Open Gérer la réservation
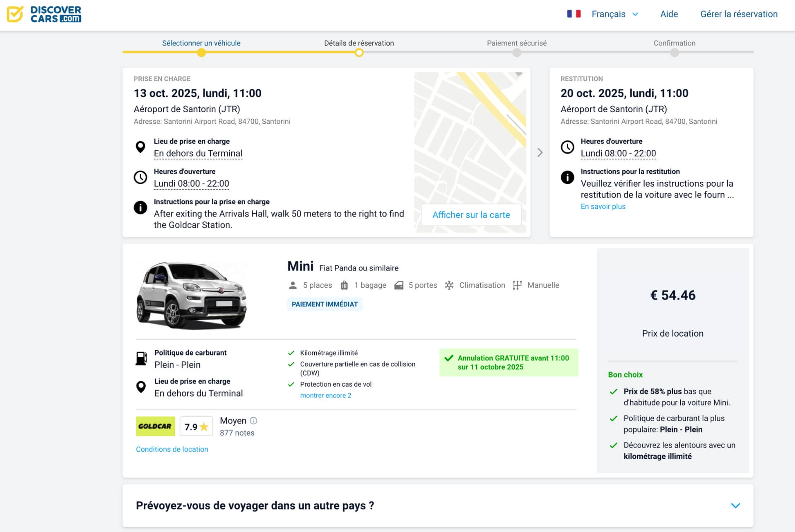The image size is (795, 532). [x=739, y=14]
